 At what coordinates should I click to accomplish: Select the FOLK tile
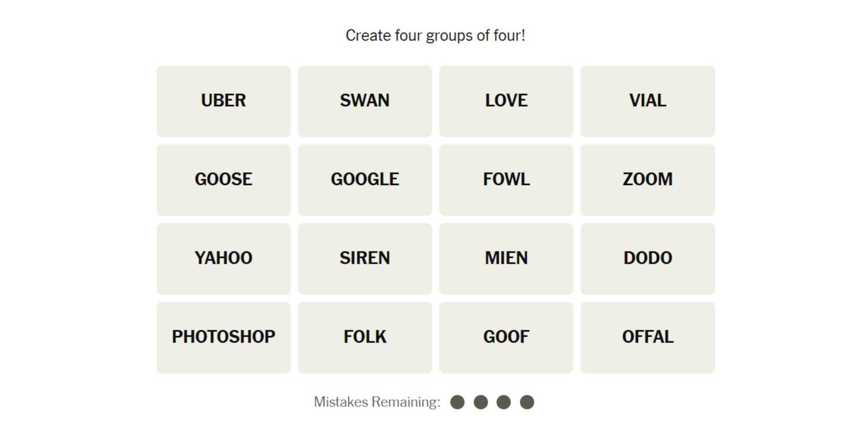tap(365, 337)
